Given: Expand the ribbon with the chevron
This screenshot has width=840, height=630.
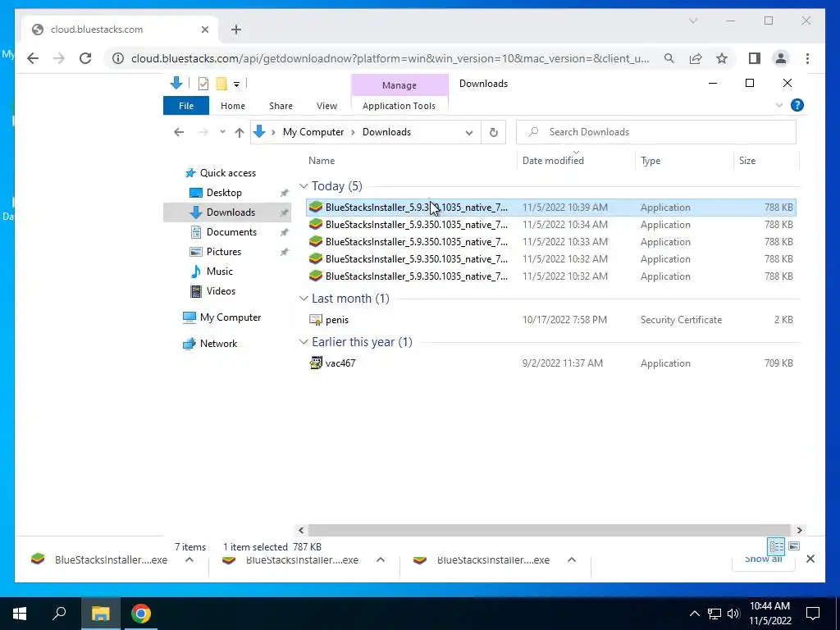Looking at the screenshot, I should 779,106.
